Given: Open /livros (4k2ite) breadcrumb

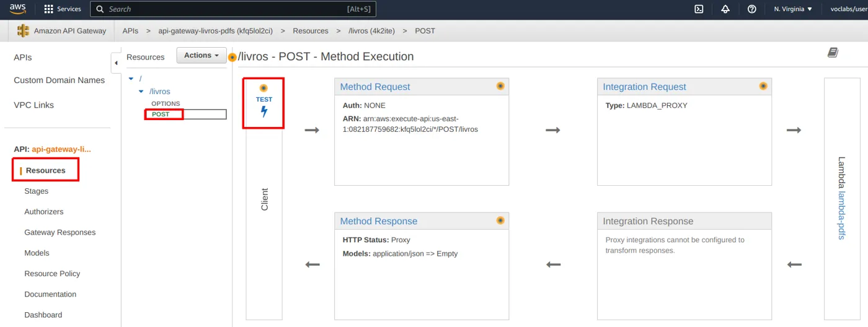Looking at the screenshot, I should [x=372, y=31].
